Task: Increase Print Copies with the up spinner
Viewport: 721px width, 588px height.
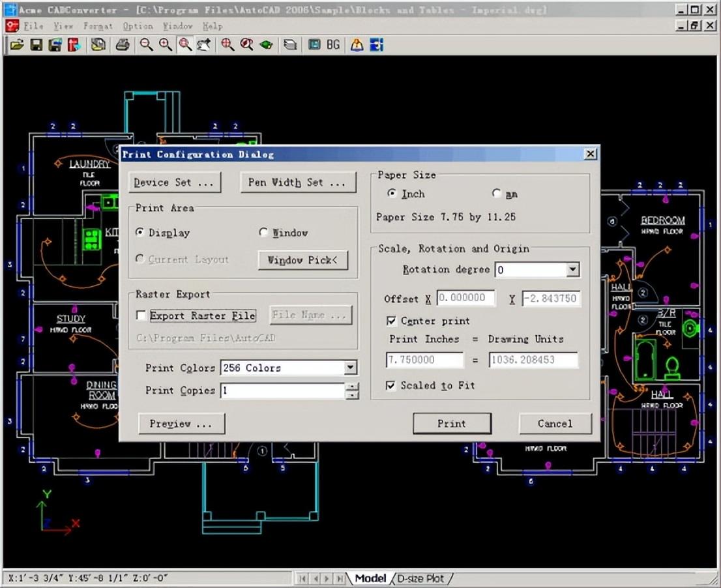Action: pos(352,387)
